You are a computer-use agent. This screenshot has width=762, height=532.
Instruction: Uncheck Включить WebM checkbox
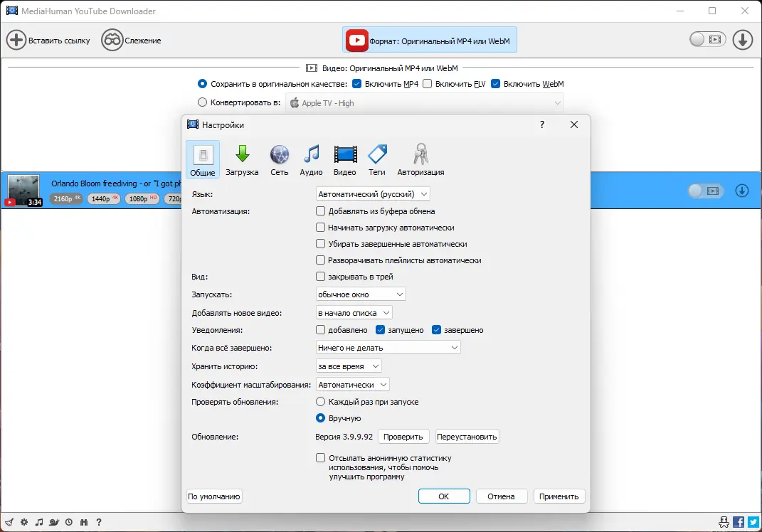(x=496, y=83)
